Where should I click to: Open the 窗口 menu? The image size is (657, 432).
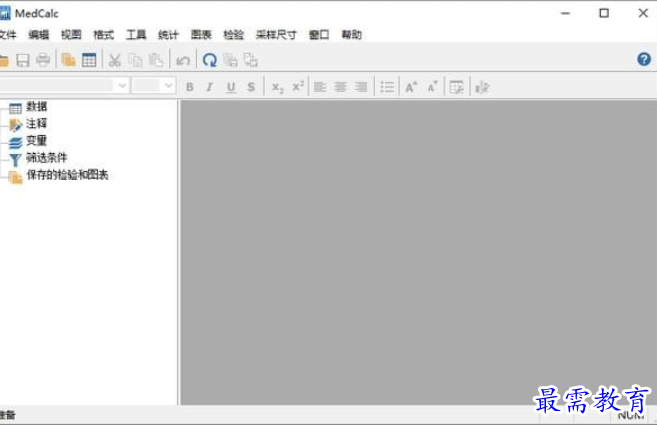coord(319,35)
